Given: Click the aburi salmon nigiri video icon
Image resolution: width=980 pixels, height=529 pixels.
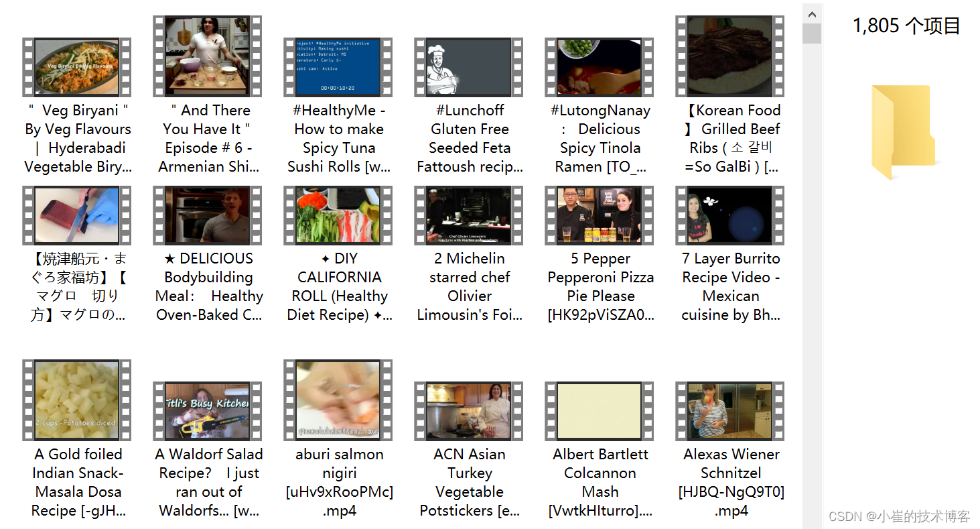Looking at the screenshot, I should 338,400.
